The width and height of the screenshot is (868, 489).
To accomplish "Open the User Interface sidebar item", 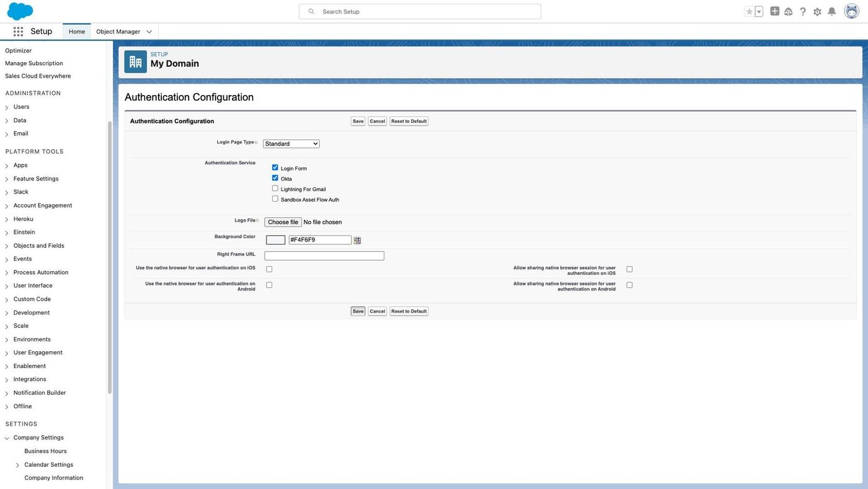I will pyautogui.click(x=33, y=285).
